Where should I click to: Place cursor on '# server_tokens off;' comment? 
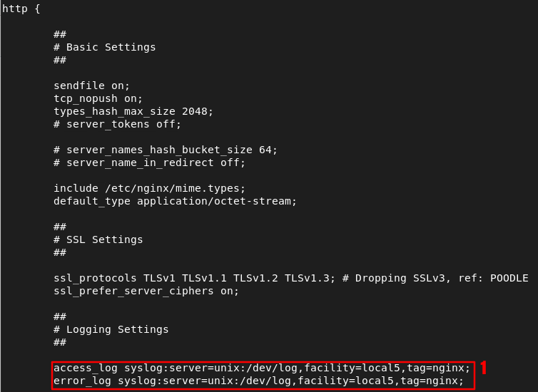click(x=118, y=124)
